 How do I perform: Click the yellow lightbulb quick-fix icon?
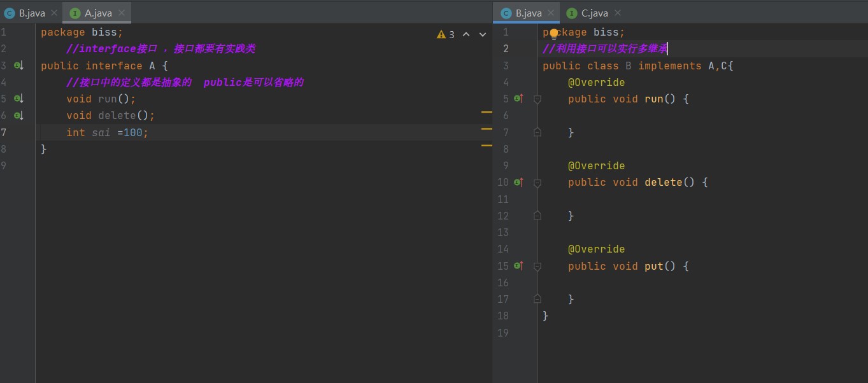click(x=554, y=32)
